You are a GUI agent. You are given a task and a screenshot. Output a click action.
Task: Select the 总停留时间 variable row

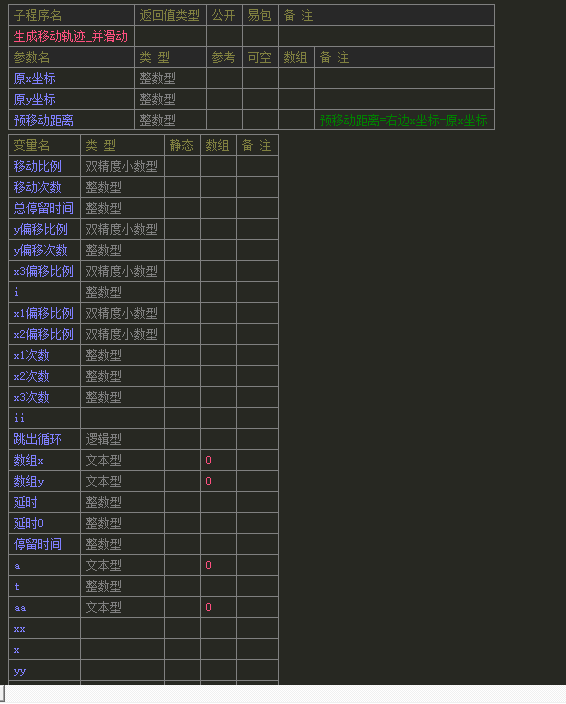point(144,208)
